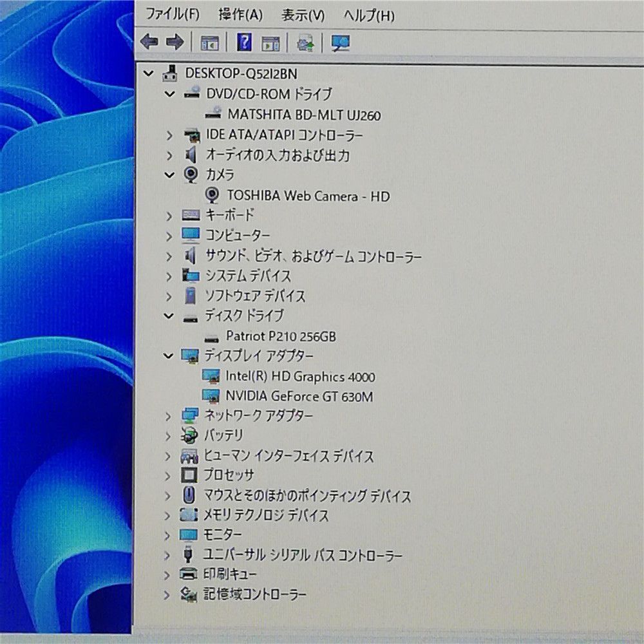
Task: Select NVIDIA GeForce GT 630M icon
Action: click(x=211, y=396)
